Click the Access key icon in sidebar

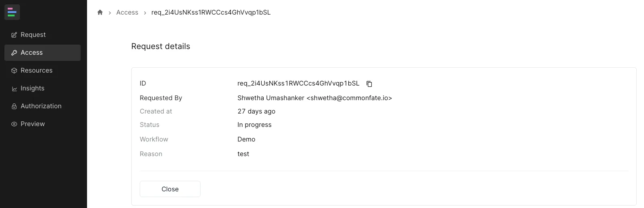[x=14, y=53]
